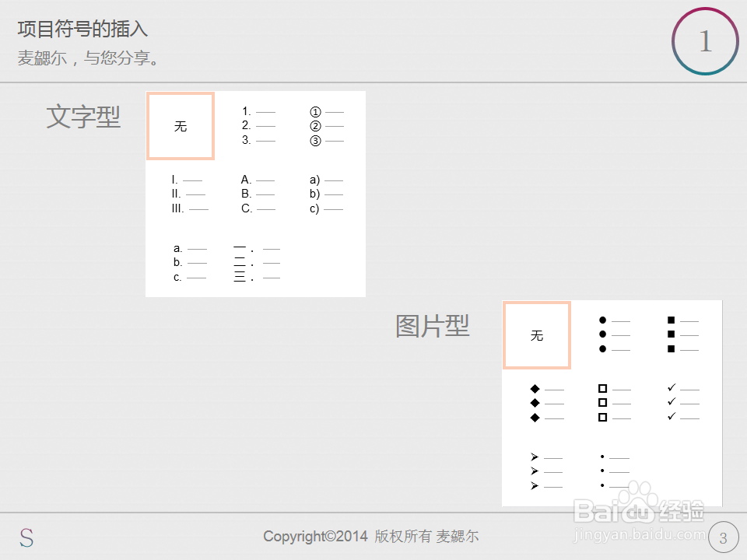
Task: Click the circled number 1 badge
Action: 706,41
